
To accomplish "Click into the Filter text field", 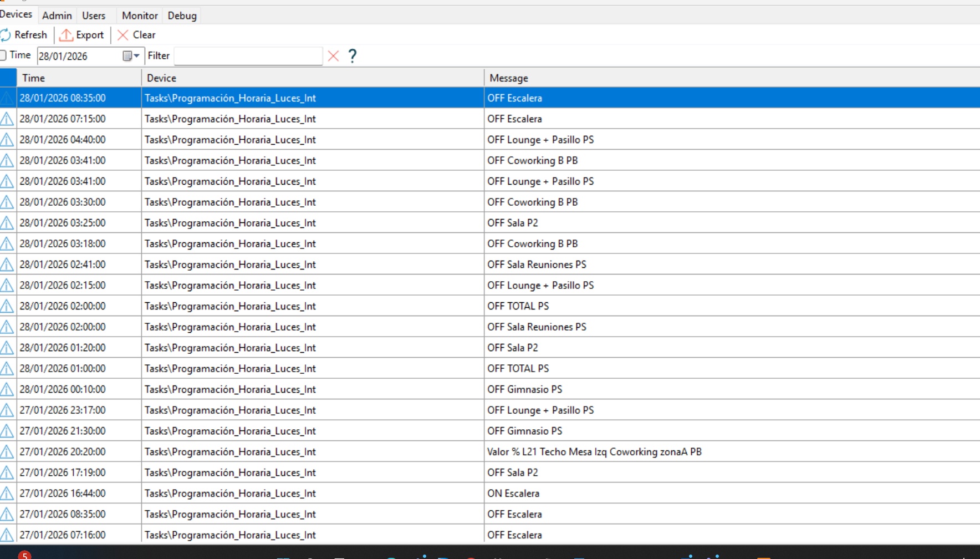I will click(x=248, y=56).
